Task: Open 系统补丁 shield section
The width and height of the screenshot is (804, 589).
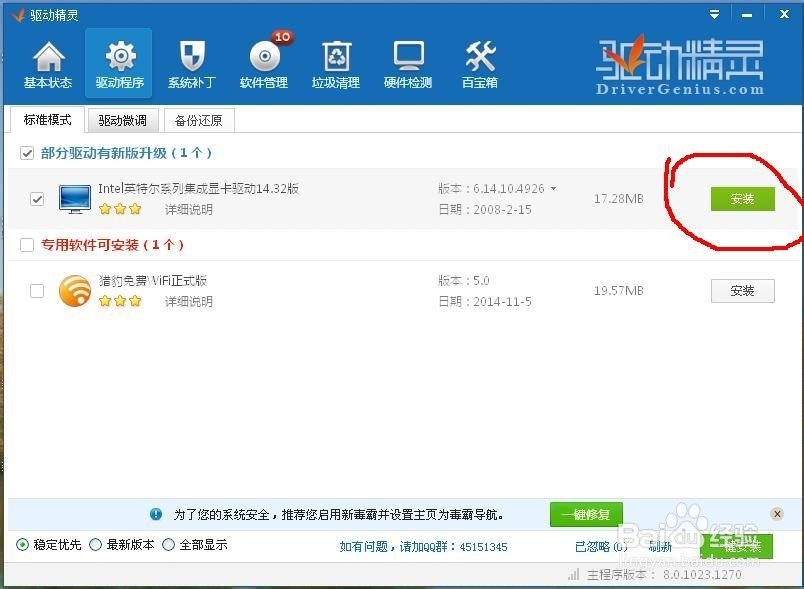Action: pyautogui.click(x=192, y=64)
